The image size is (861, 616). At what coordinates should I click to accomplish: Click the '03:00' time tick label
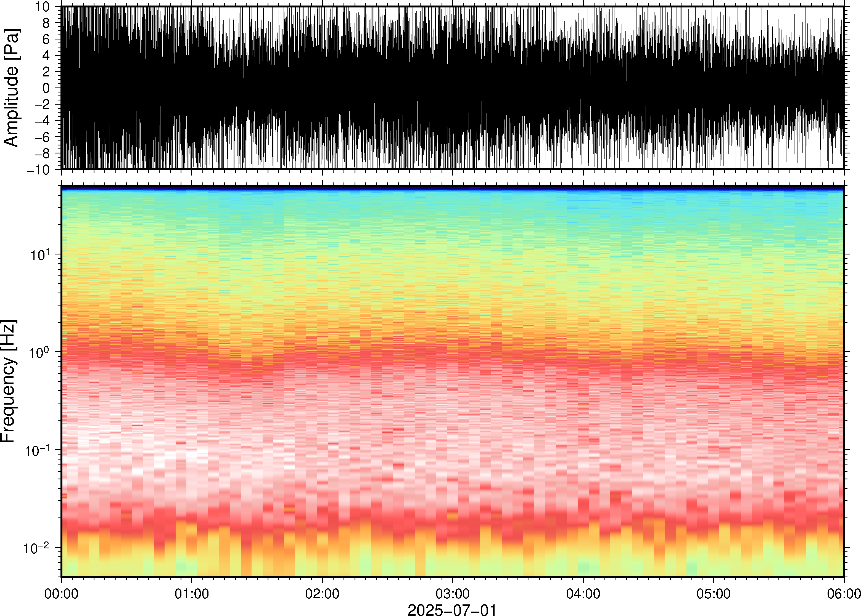click(453, 594)
